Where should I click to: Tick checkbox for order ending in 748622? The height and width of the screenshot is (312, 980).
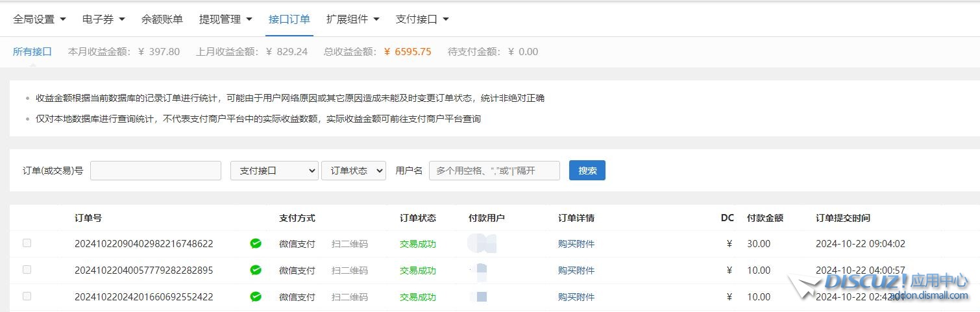point(27,243)
